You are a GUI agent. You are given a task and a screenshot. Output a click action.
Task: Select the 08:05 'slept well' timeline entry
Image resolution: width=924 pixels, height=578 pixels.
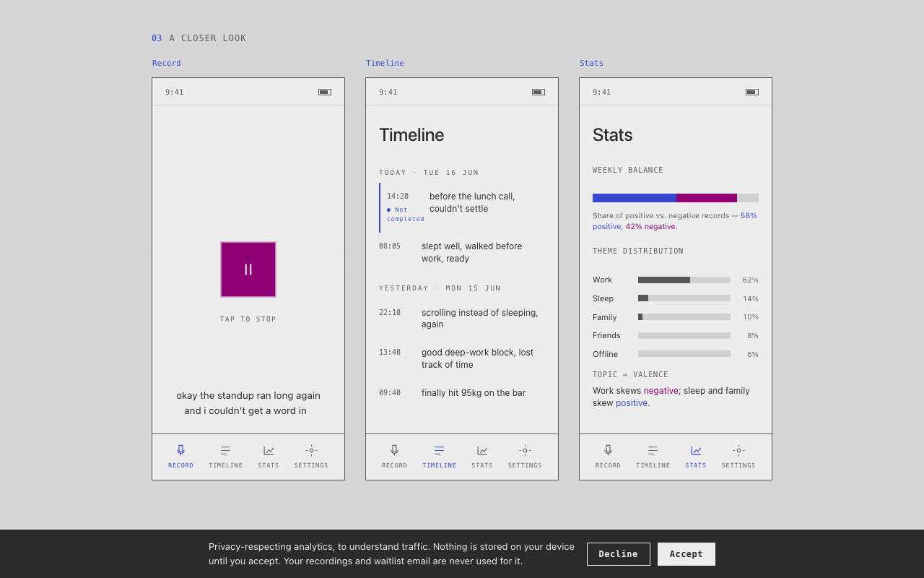click(462, 253)
